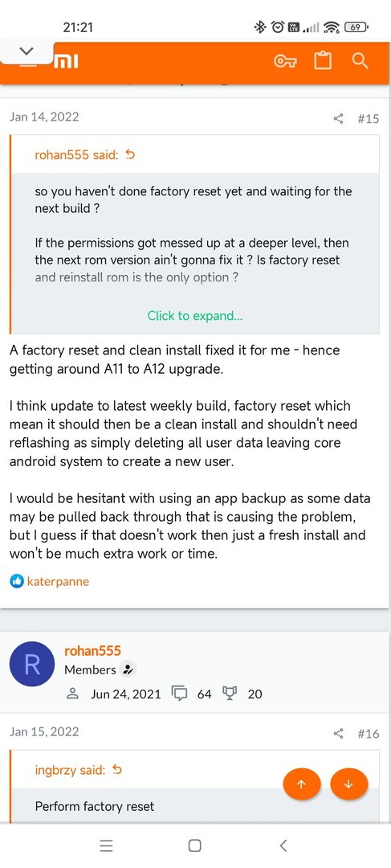Image resolution: width=391 pixels, height=868 pixels.
Task: Collapse the top dropdown chevron tab
Action: (x=26, y=51)
